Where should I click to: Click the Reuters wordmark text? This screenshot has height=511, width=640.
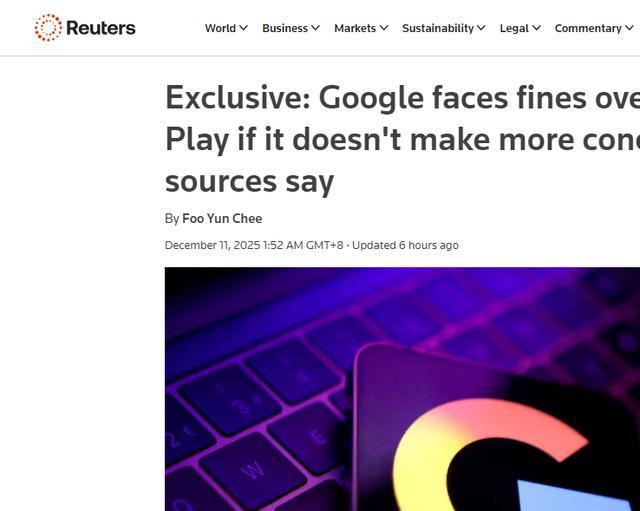click(101, 28)
